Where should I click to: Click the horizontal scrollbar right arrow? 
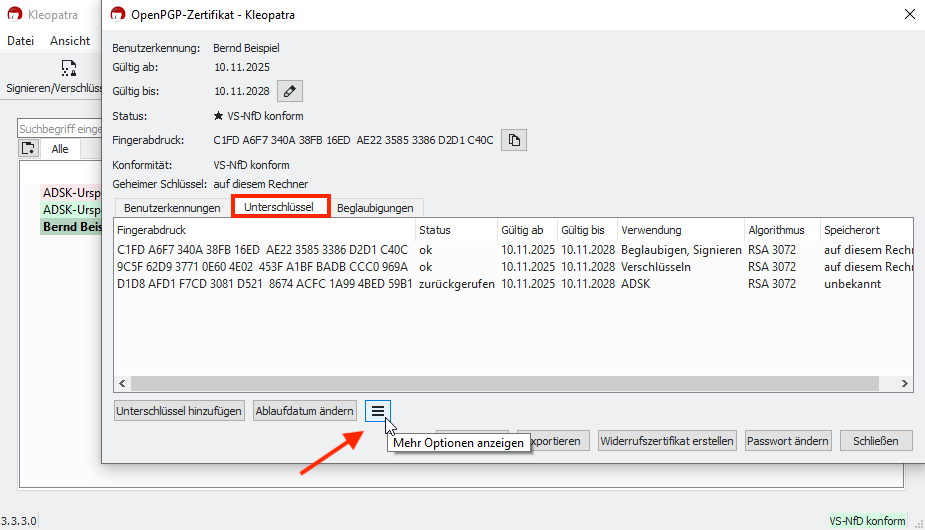coord(905,383)
